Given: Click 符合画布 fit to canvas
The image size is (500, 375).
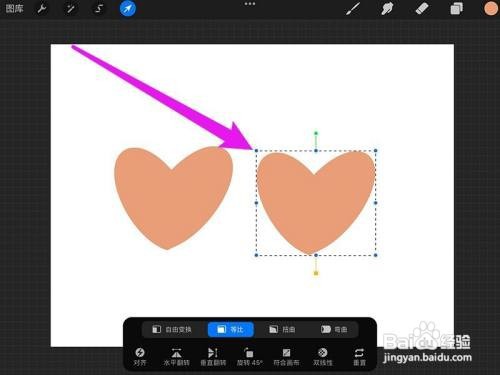Looking at the screenshot, I should [x=286, y=356].
